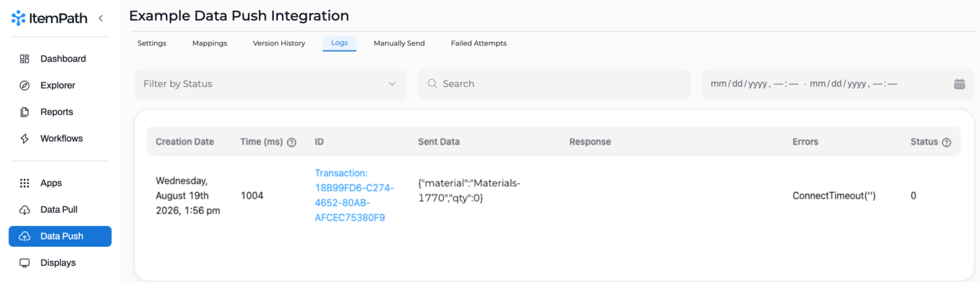980x282 pixels.
Task: Click the Wednesday, August 19th date cell
Action: 188,195
